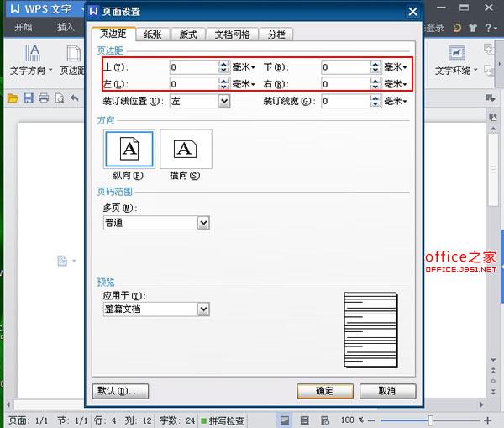Viewport: 504px width, 428px height.
Task: Adjust bottom margin spinner arrows
Action: pos(375,67)
